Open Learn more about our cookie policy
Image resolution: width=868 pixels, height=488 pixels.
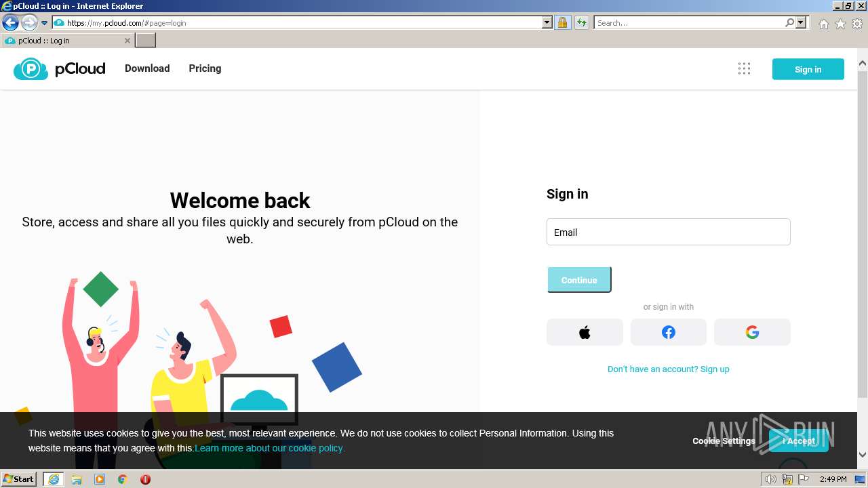[270, 448]
